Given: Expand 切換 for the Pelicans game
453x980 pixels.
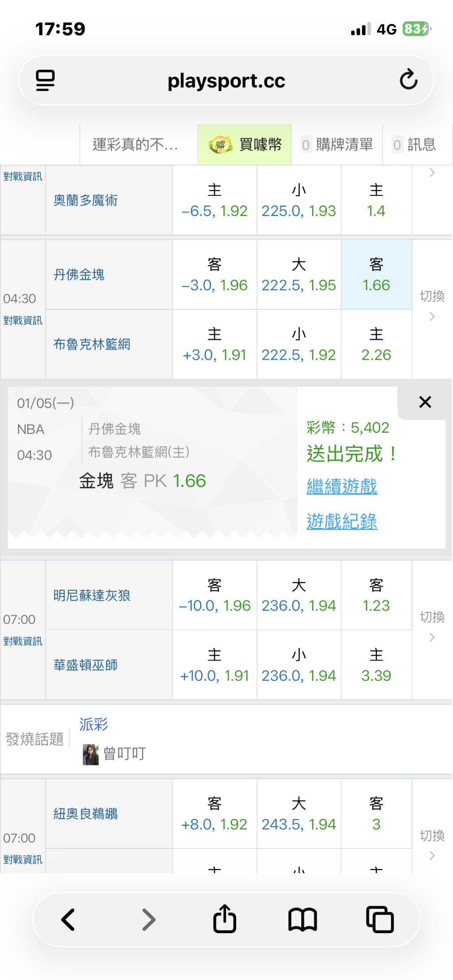Looking at the screenshot, I should coord(432,845).
